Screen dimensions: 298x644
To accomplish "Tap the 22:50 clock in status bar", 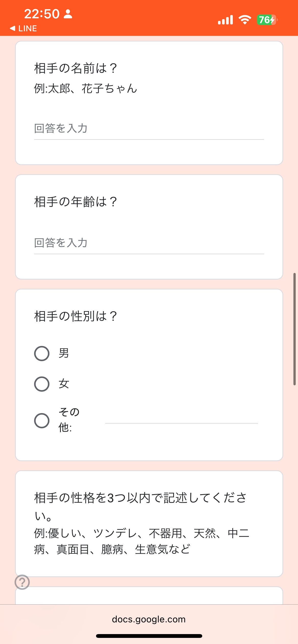I will [42, 14].
